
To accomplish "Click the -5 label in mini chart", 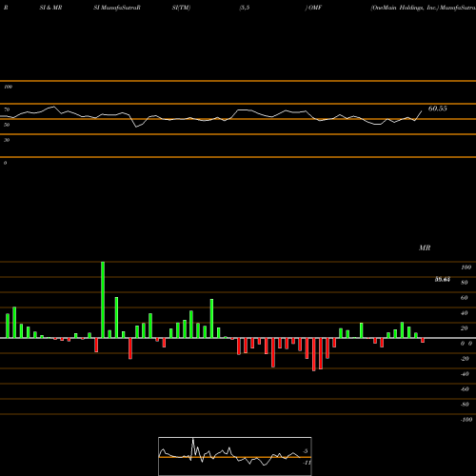I will (x=305, y=451).
